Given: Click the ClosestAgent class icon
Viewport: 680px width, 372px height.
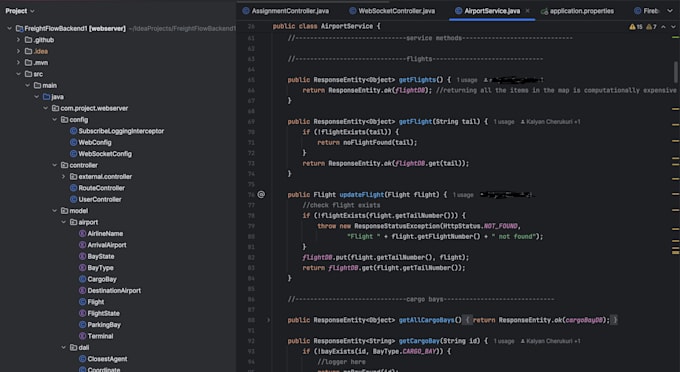Looking at the screenshot, I should click(82, 359).
